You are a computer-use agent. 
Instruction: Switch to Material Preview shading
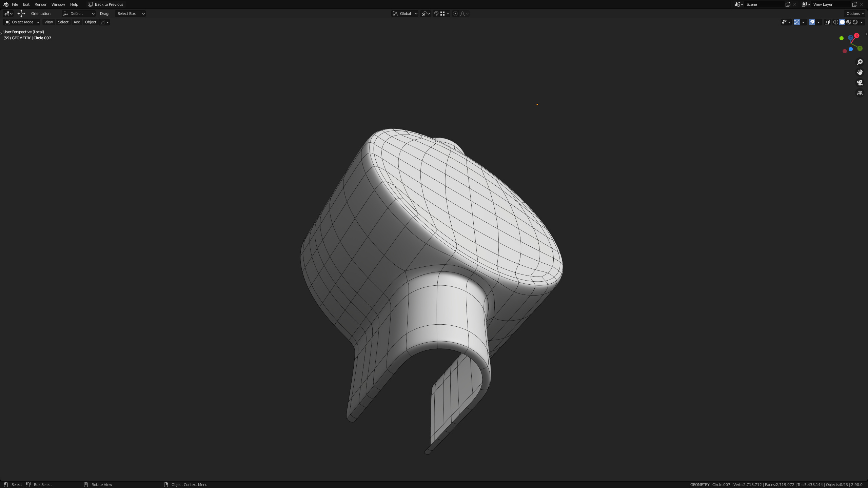point(849,22)
